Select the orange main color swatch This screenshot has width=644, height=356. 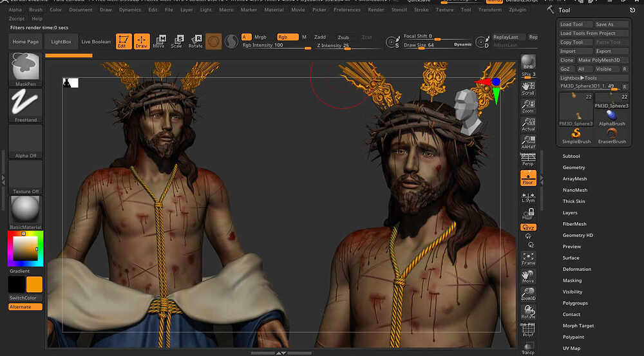click(34, 284)
